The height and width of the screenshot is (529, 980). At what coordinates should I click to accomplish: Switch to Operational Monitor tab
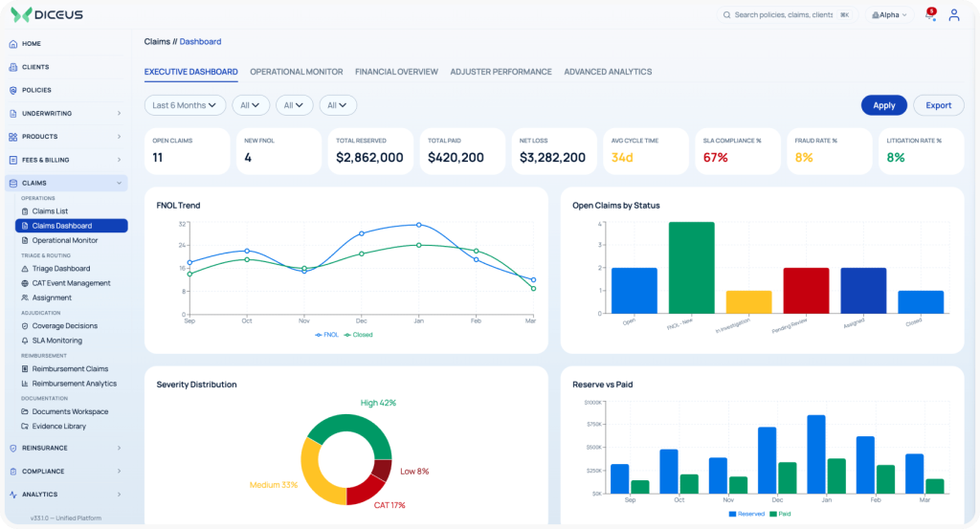pyautogui.click(x=297, y=72)
